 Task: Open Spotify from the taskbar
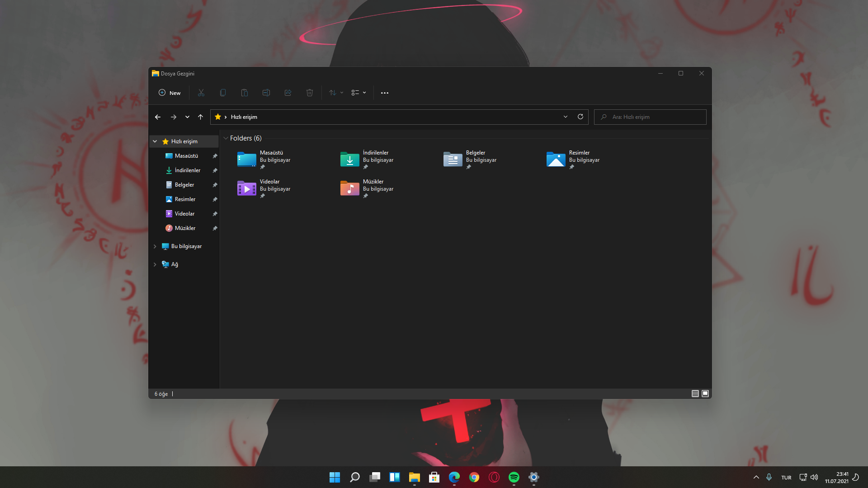(x=514, y=477)
